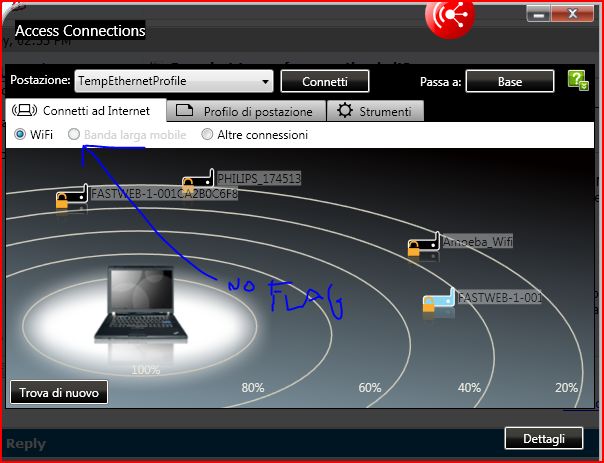Click the 60% signal ring label

tap(370, 388)
